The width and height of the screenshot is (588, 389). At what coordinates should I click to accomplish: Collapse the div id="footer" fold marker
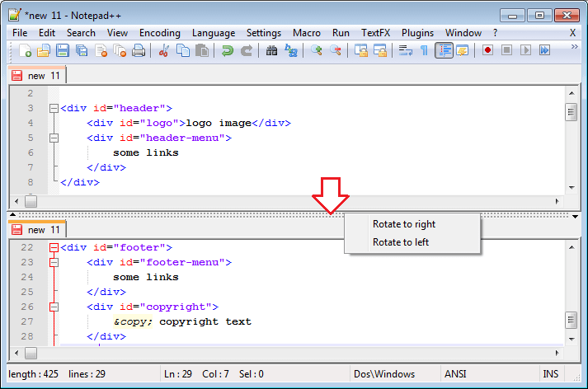pyautogui.click(x=54, y=247)
